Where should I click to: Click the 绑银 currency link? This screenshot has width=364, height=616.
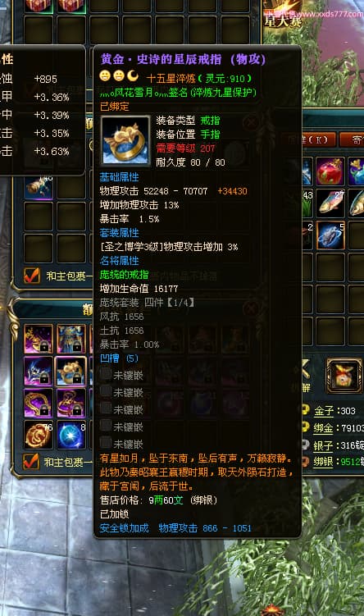323,462
